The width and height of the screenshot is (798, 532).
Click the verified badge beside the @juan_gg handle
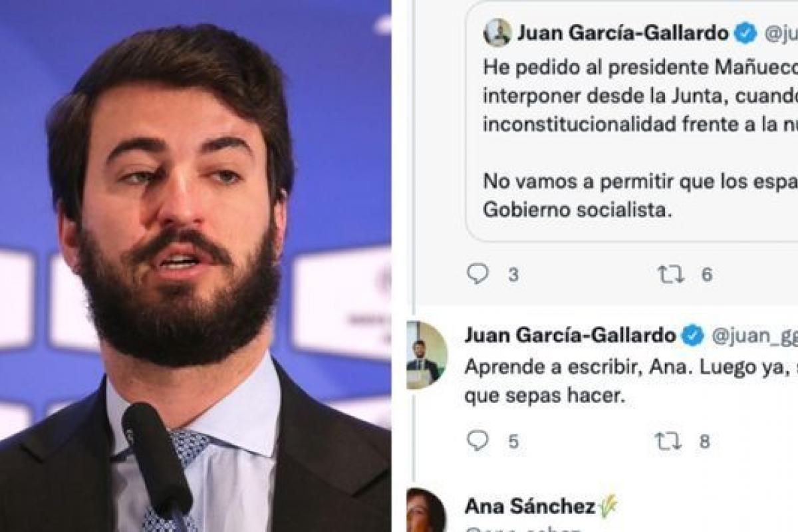click(692, 335)
